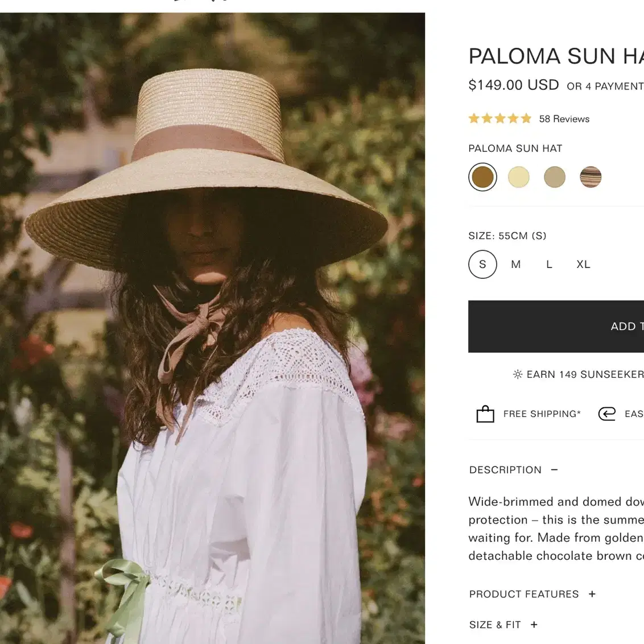
Task: Add the hat to cart
Action: click(556, 327)
